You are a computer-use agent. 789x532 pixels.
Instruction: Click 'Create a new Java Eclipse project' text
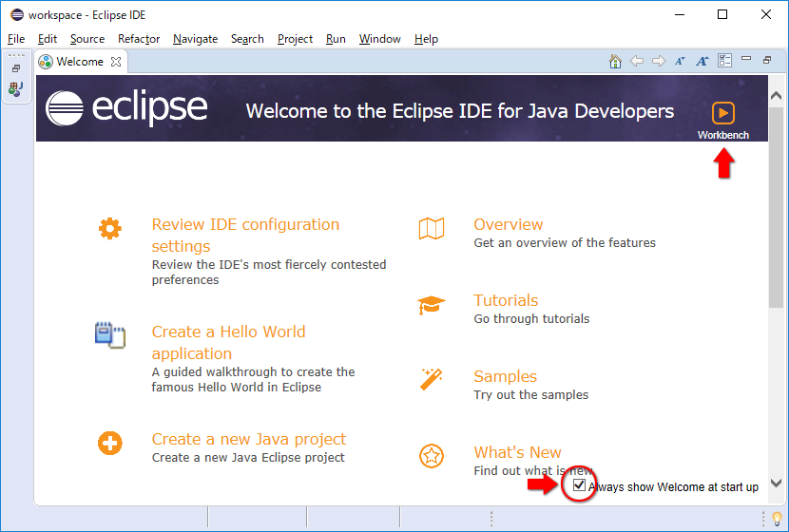click(x=248, y=458)
